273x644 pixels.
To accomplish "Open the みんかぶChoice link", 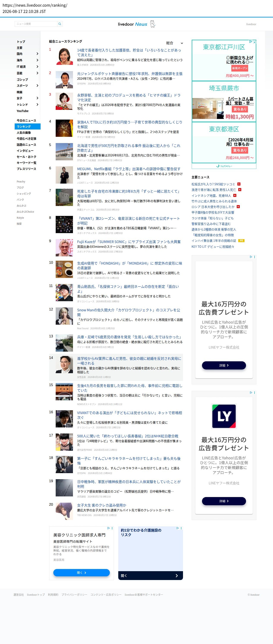I will tap(25, 212).
